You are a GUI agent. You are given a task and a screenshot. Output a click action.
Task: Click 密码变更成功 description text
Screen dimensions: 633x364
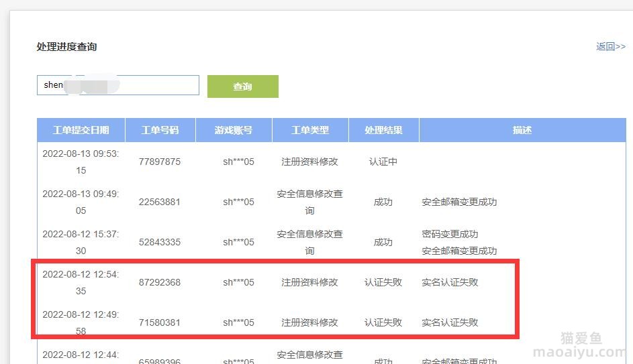click(x=450, y=234)
